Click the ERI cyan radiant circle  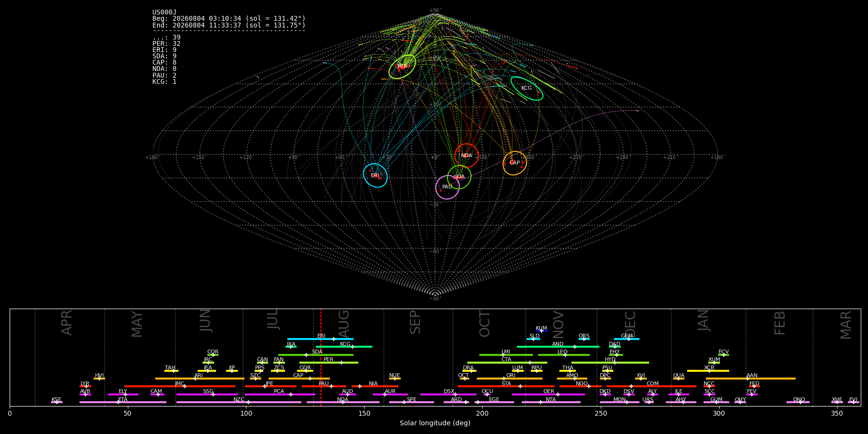[x=375, y=176]
